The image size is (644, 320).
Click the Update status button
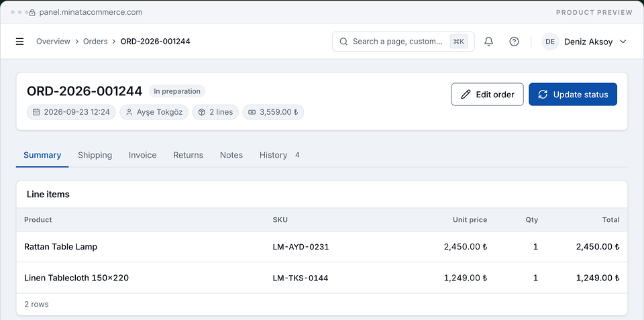[573, 95]
